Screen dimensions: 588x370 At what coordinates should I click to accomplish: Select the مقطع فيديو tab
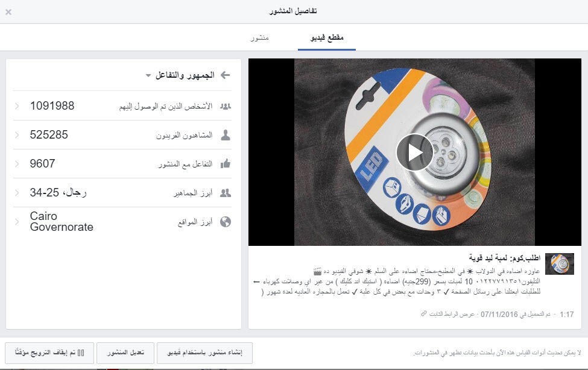coord(327,38)
